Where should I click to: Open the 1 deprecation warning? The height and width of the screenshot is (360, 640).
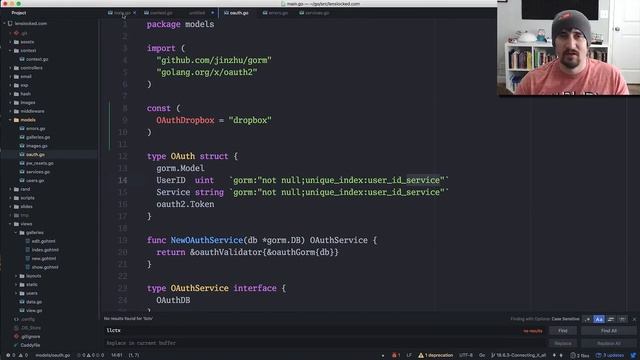pos(436,356)
